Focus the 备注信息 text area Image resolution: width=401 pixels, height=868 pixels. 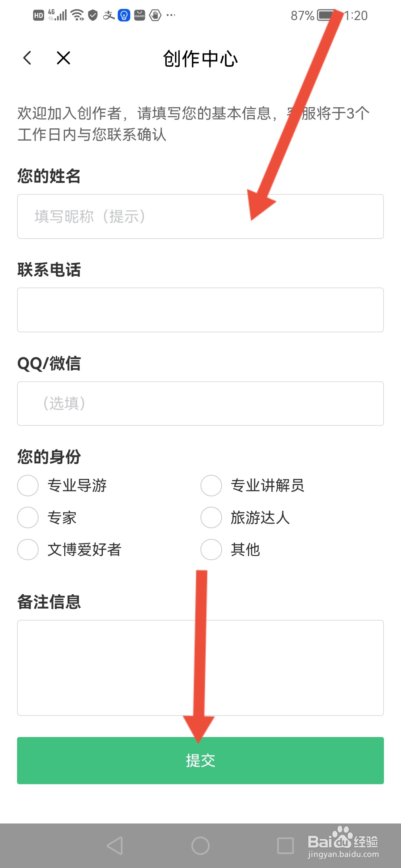(x=200, y=668)
